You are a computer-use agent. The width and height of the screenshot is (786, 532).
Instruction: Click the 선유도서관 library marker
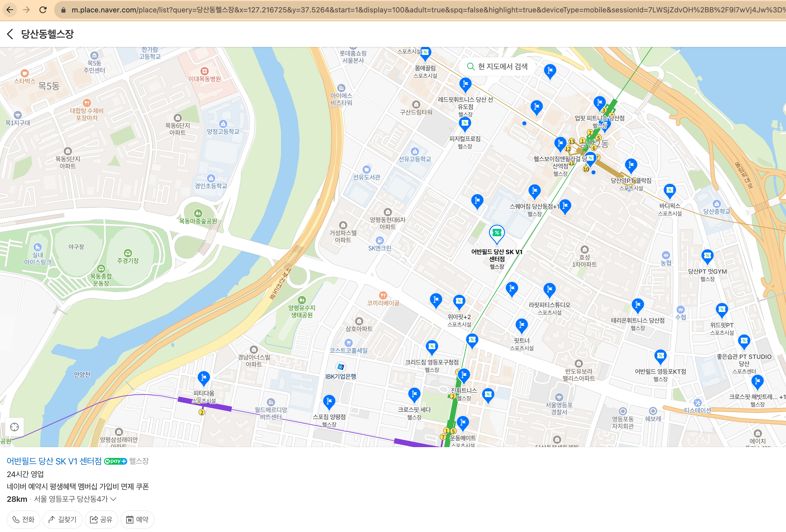(367, 169)
